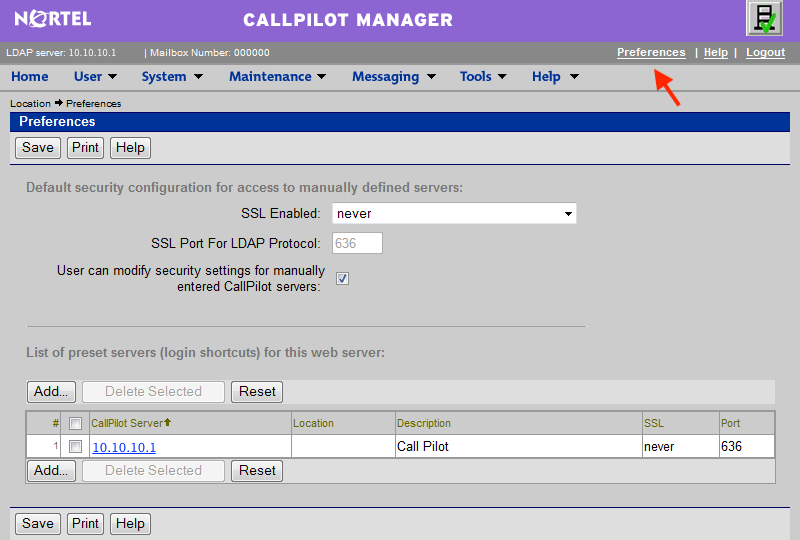Check the checkbox for server 10.10.10.1
Screen dimensions: 800x540
76,447
